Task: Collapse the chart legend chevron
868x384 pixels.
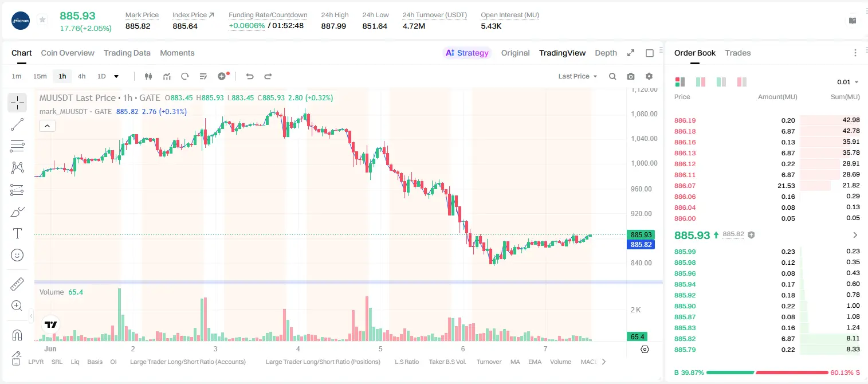Action: (x=48, y=126)
